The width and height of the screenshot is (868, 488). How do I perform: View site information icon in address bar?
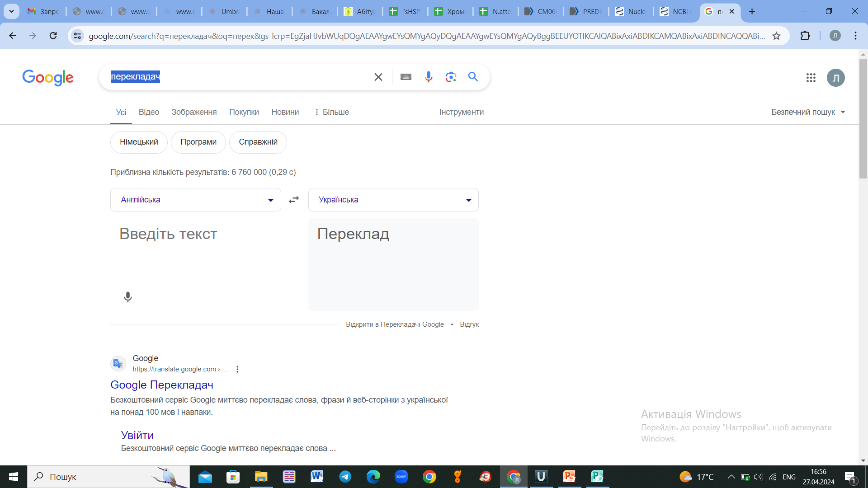tap(78, 36)
